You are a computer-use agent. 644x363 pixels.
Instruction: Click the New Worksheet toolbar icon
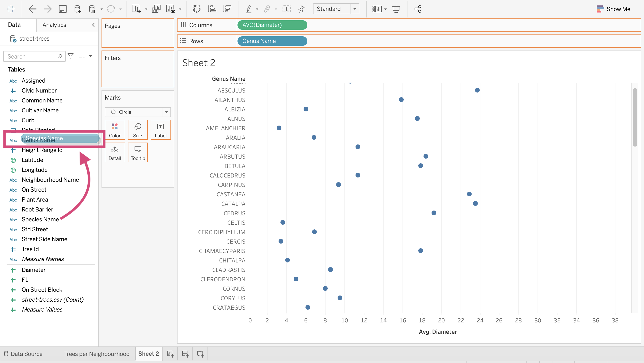click(x=136, y=9)
